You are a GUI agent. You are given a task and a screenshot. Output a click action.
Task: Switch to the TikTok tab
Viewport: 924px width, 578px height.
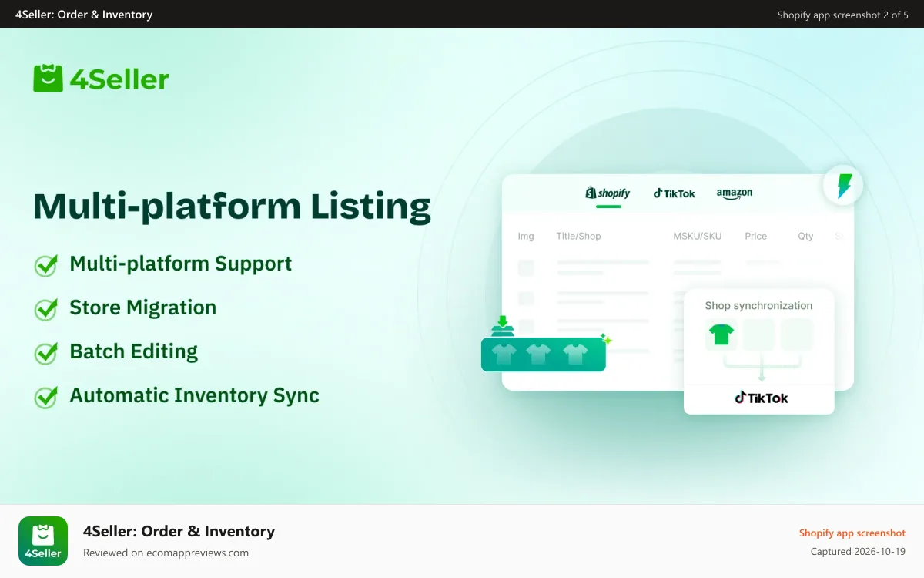click(674, 193)
